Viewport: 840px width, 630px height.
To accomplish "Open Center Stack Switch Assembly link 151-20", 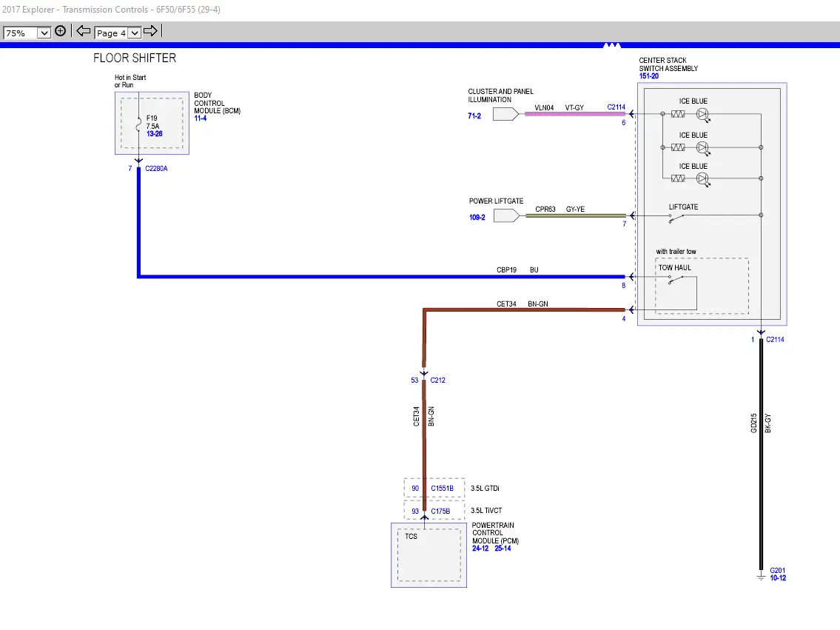I will point(649,76).
